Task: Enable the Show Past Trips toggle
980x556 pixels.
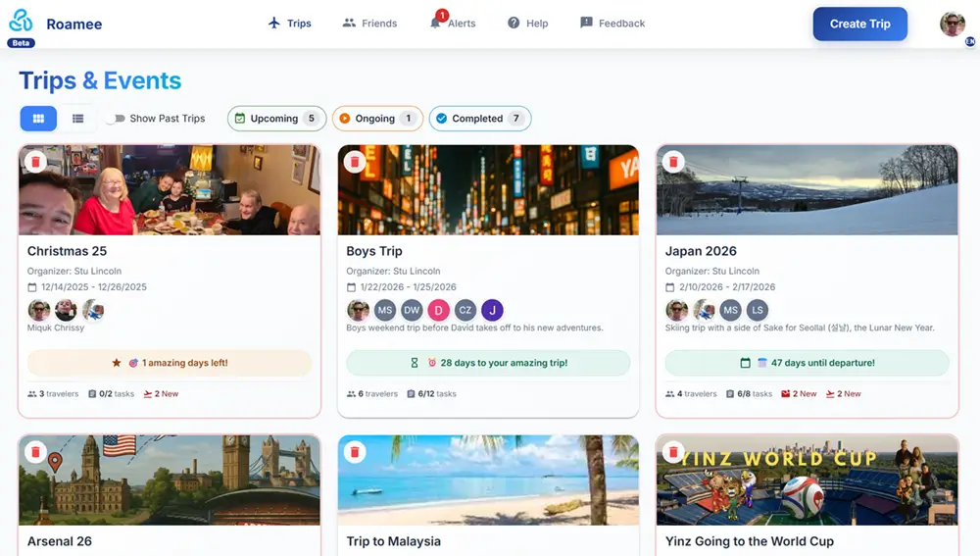Action: coord(117,119)
